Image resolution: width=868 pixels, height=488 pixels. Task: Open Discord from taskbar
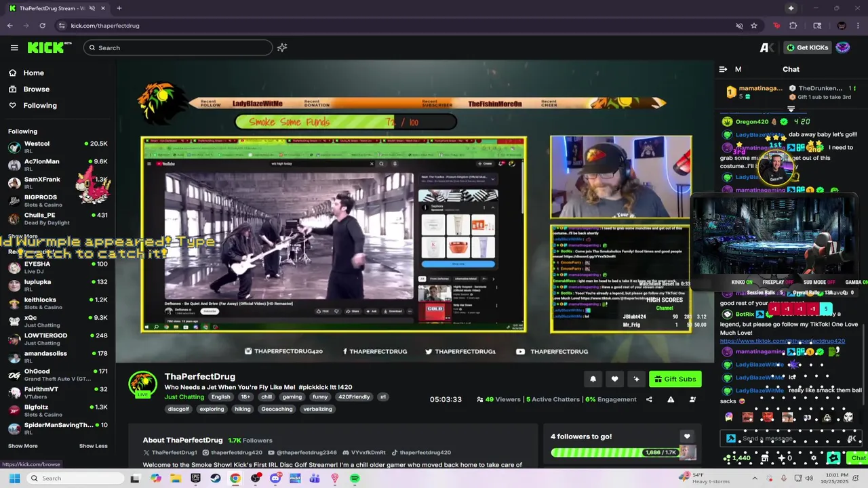[x=275, y=479]
